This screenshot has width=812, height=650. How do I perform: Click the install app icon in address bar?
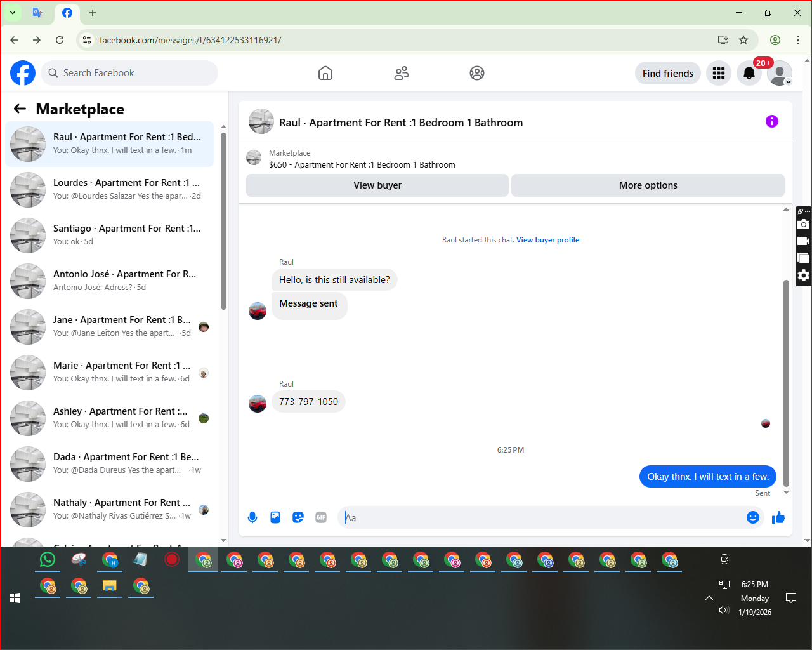(x=723, y=40)
